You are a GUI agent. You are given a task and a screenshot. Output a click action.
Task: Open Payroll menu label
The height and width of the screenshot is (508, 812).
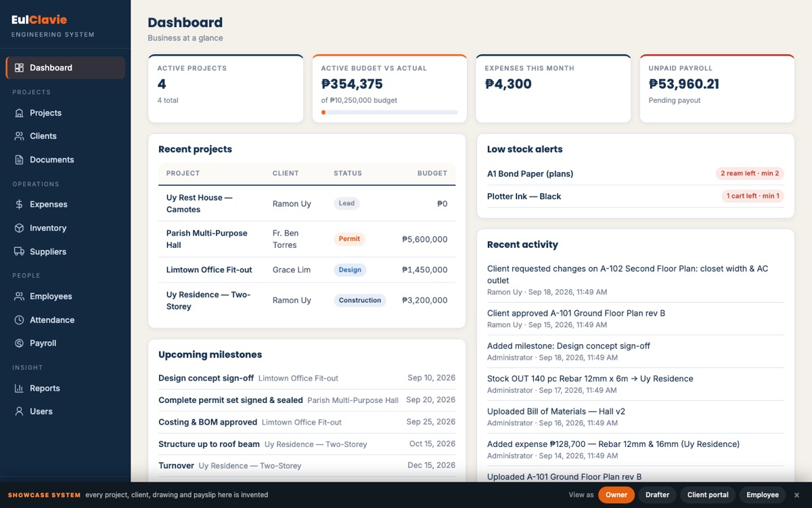43,343
